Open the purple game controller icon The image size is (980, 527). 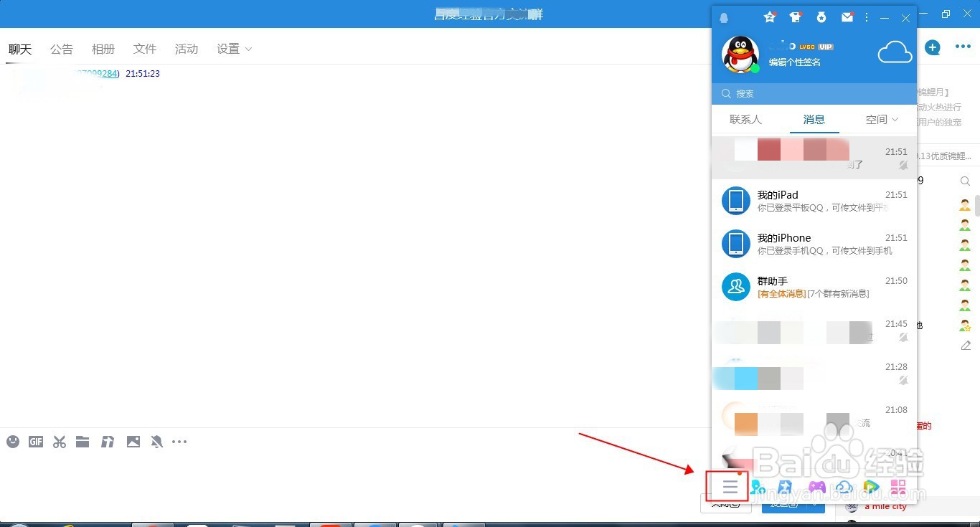[x=816, y=488]
